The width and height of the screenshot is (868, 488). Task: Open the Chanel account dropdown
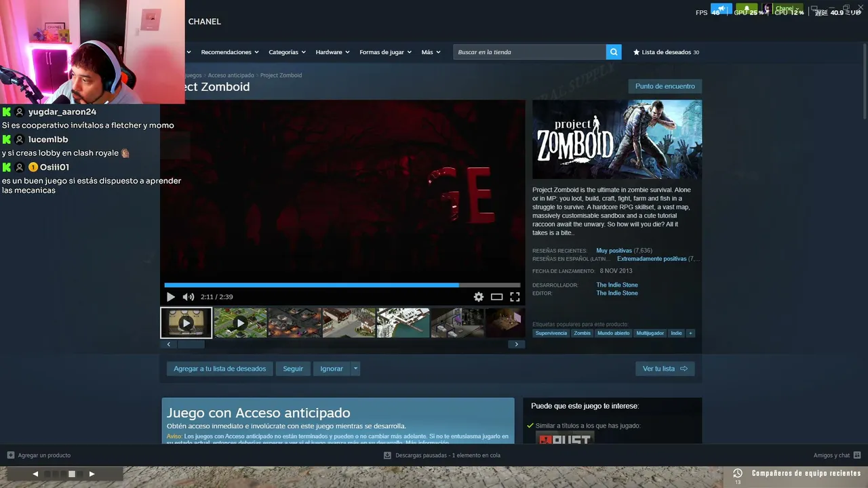(x=787, y=9)
